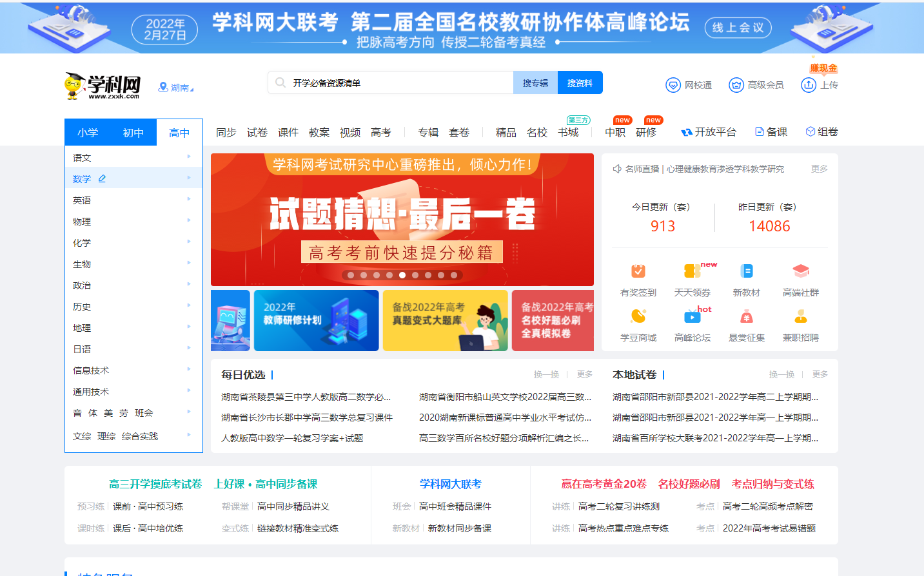Click the 上传 upload icon
This screenshot has width=924, height=576.
[x=809, y=85]
